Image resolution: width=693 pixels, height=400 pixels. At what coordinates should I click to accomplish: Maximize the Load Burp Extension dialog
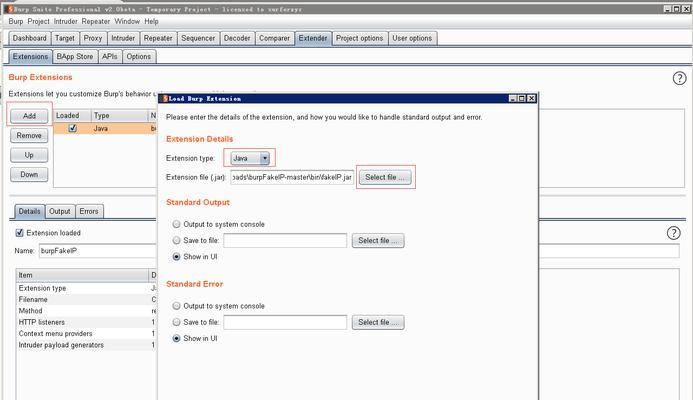click(x=521, y=98)
